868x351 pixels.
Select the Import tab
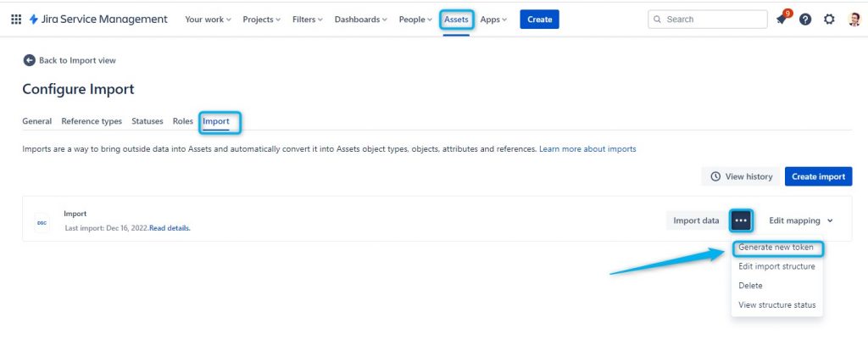point(216,121)
